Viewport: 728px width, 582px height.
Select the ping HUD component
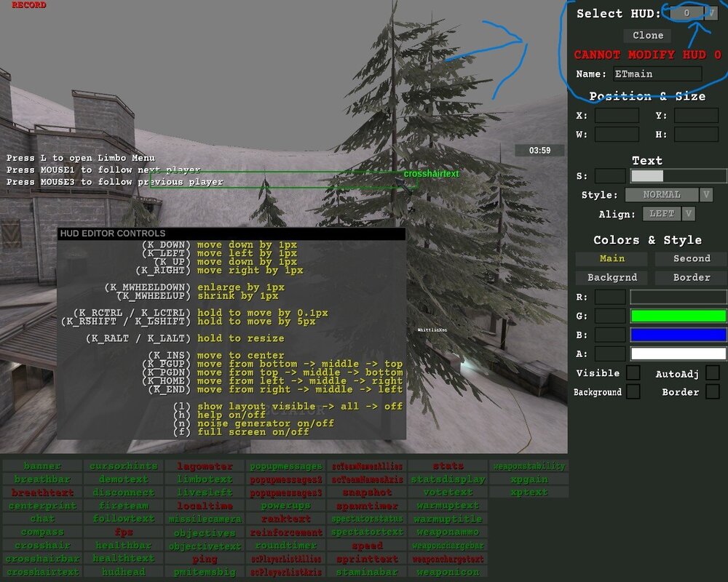pos(205,558)
